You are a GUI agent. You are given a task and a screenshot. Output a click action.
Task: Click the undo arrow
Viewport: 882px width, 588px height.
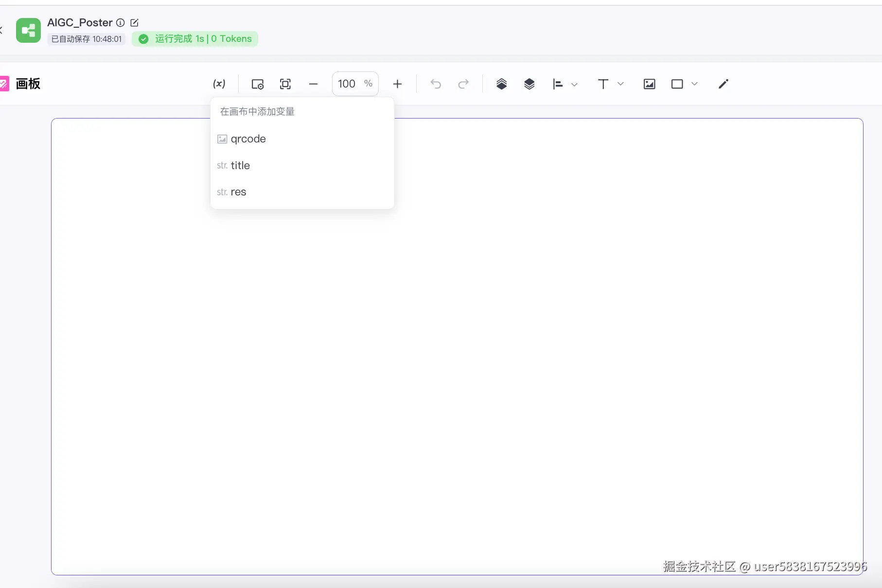coord(436,84)
